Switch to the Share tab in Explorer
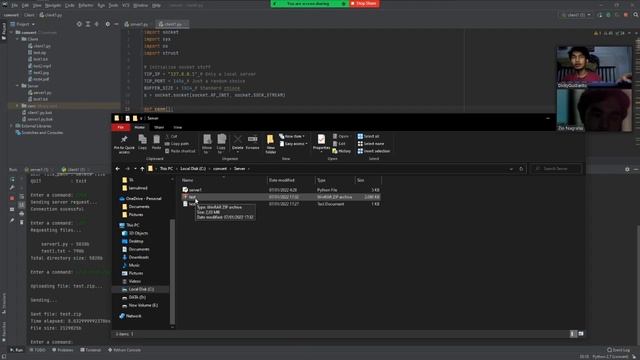640x360 pixels. pyautogui.click(x=159, y=127)
